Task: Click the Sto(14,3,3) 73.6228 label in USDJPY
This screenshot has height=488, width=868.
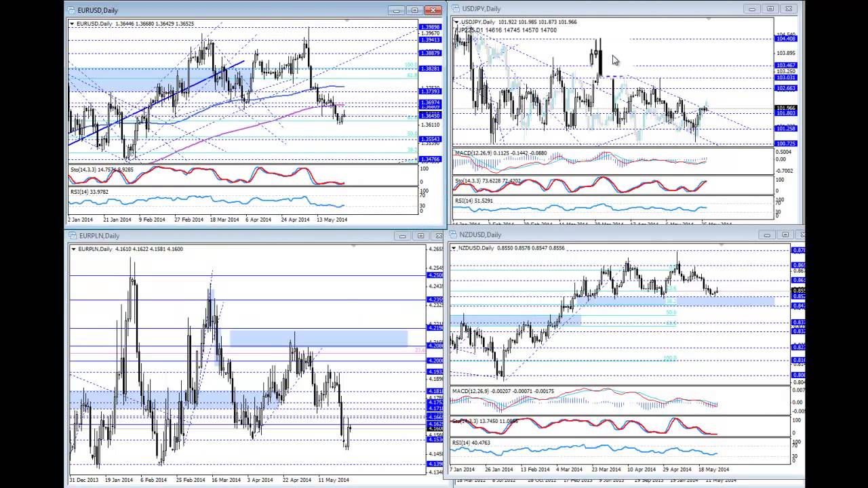Action: coord(488,181)
